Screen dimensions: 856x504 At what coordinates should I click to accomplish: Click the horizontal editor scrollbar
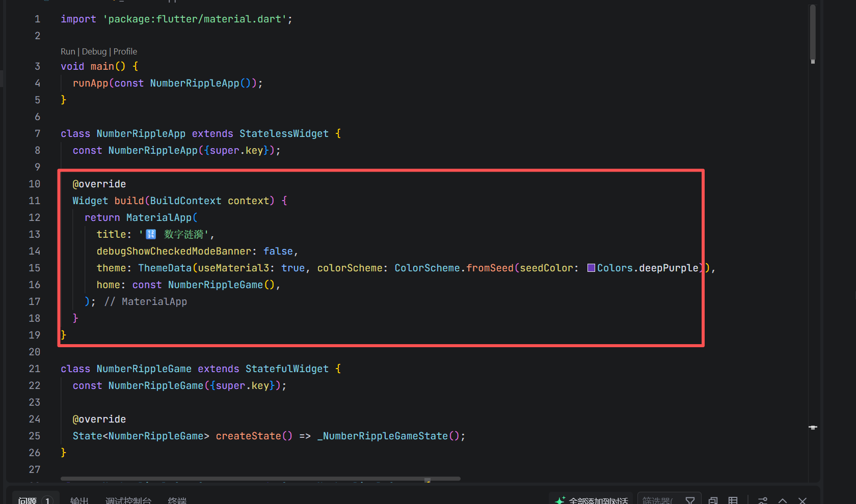click(x=260, y=479)
